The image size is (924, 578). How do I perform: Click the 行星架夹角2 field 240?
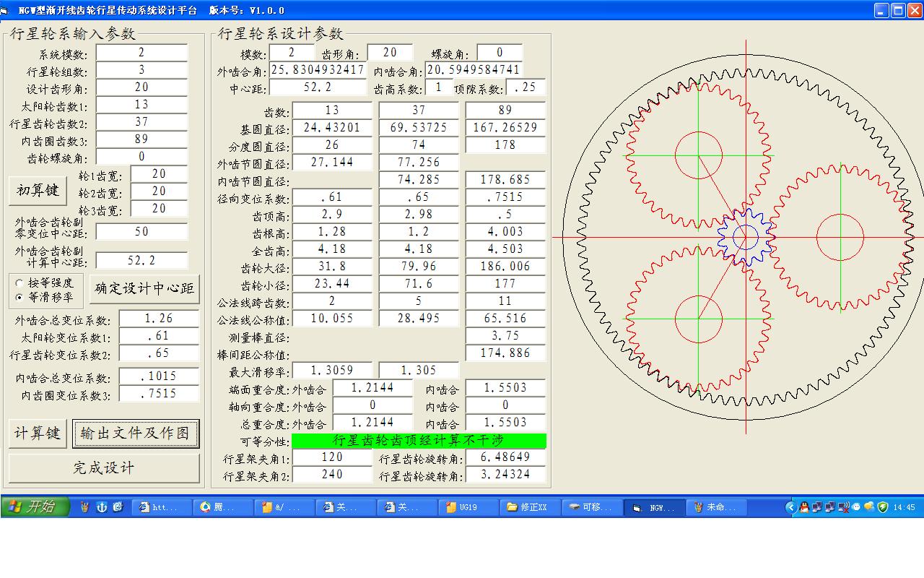332,475
